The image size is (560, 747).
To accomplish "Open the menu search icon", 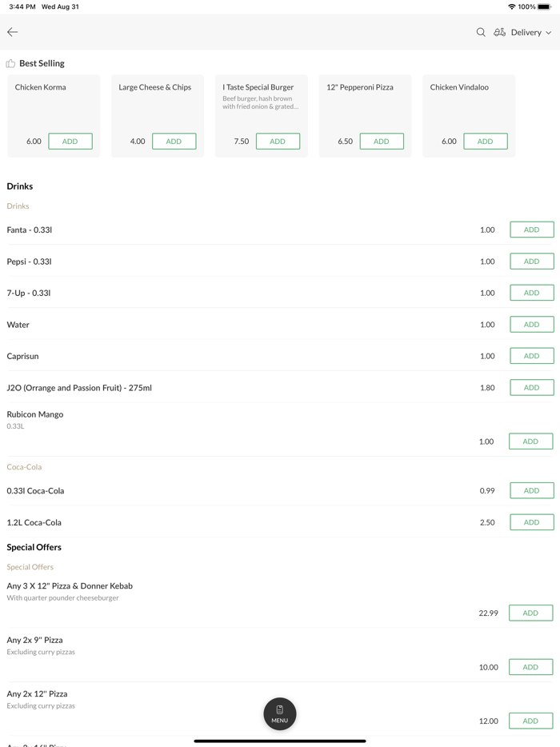I will 481,32.
